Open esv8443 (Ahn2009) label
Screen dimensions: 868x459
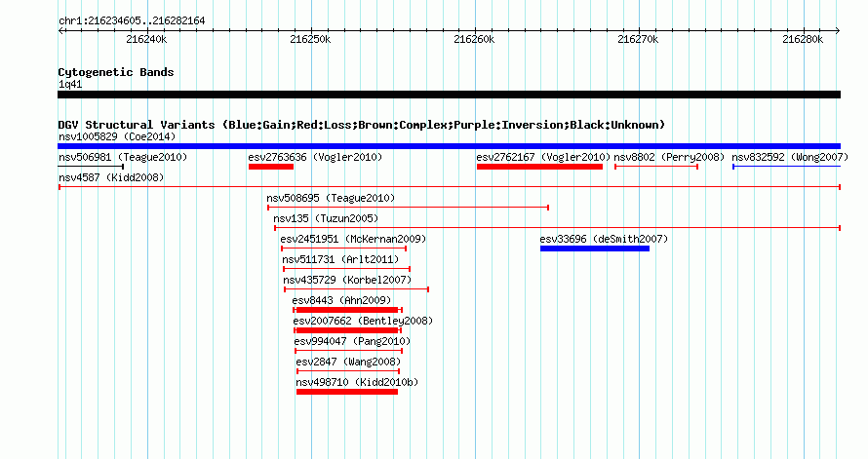(x=341, y=300)
